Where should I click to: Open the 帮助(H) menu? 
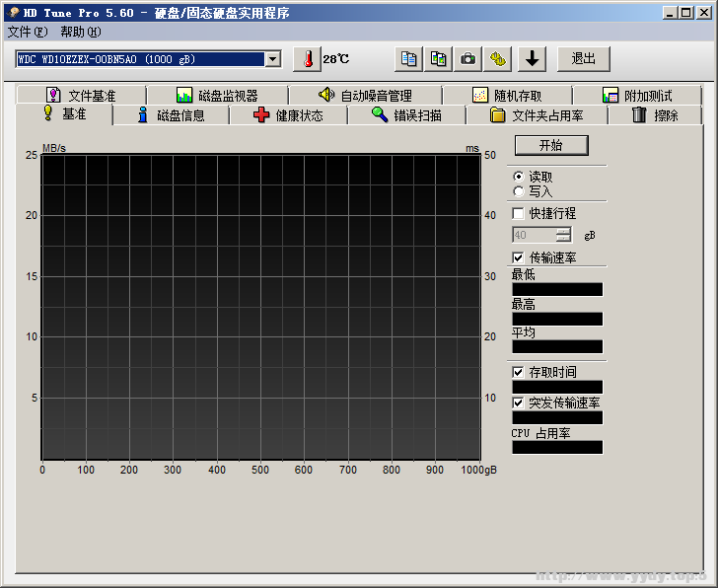[x=81, y=32]
